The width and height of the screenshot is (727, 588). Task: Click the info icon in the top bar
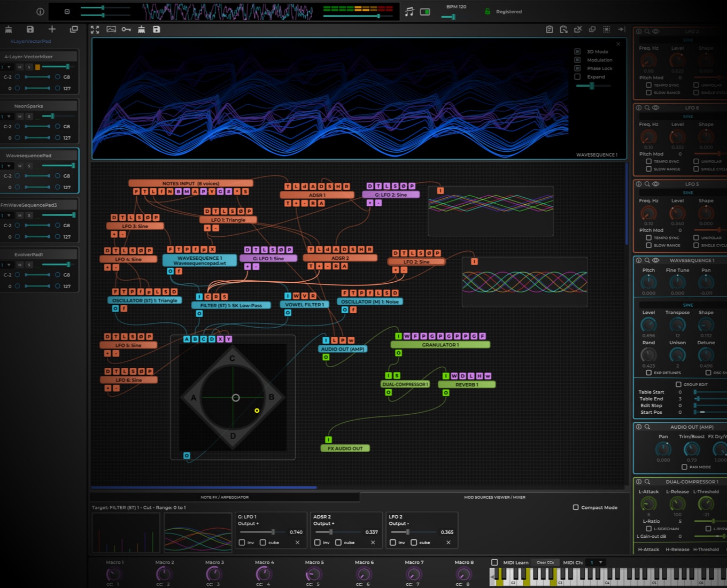[40, 11]
